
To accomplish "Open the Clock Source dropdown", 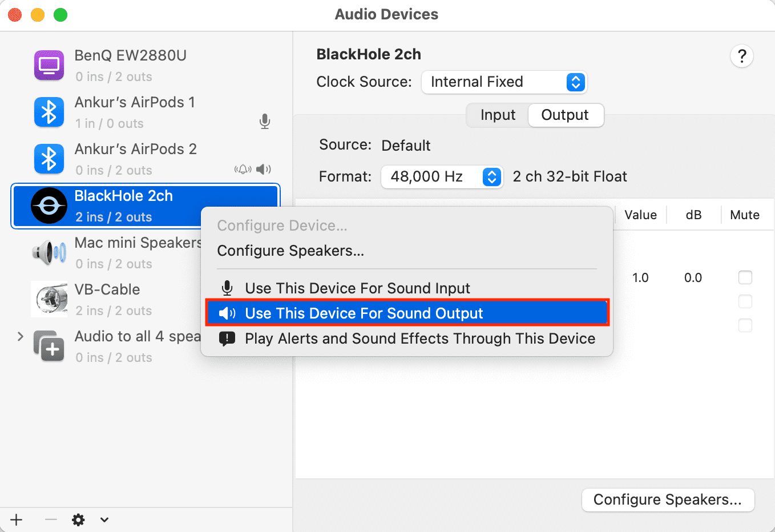I will point(504,82).
